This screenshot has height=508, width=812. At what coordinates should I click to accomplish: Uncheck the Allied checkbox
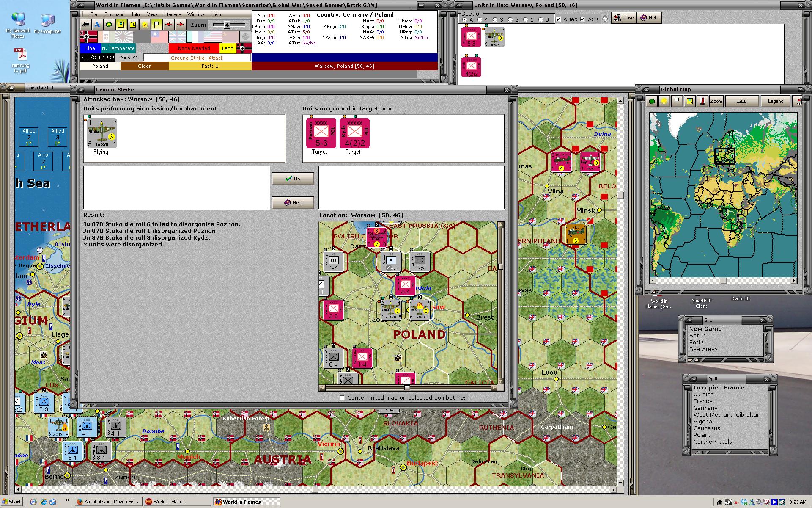558,19
